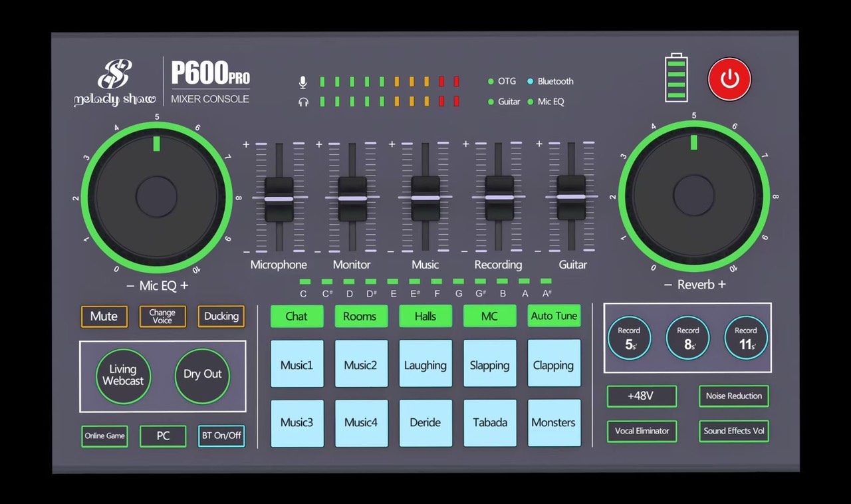Toggle the Vocal Eliminator
Viewport: 851px width, 504px height.
tap(642, 431)
